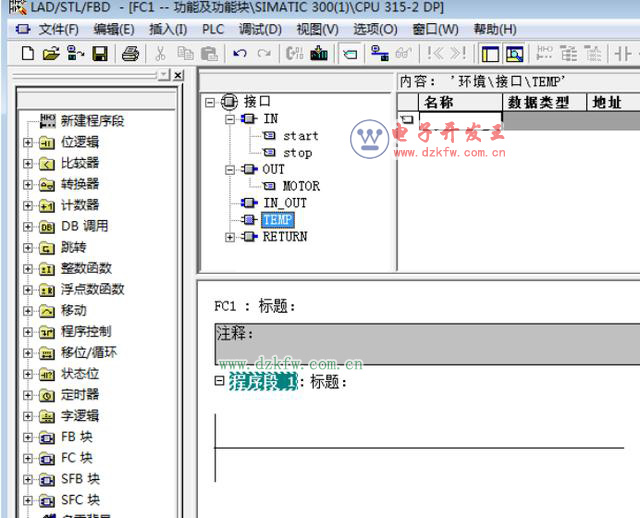Click the empty 名称 name cell
Viewport: 640px width, 518px height.
460,120
